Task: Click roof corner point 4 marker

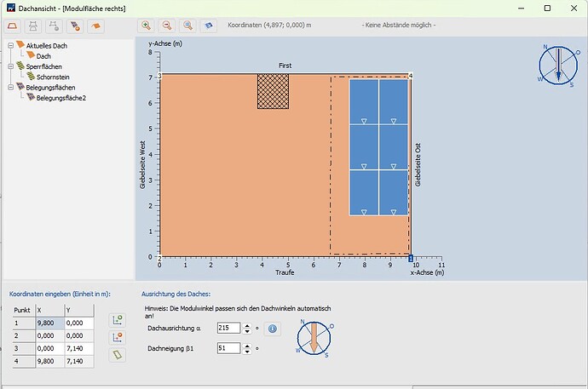Action: pos(411,76)
